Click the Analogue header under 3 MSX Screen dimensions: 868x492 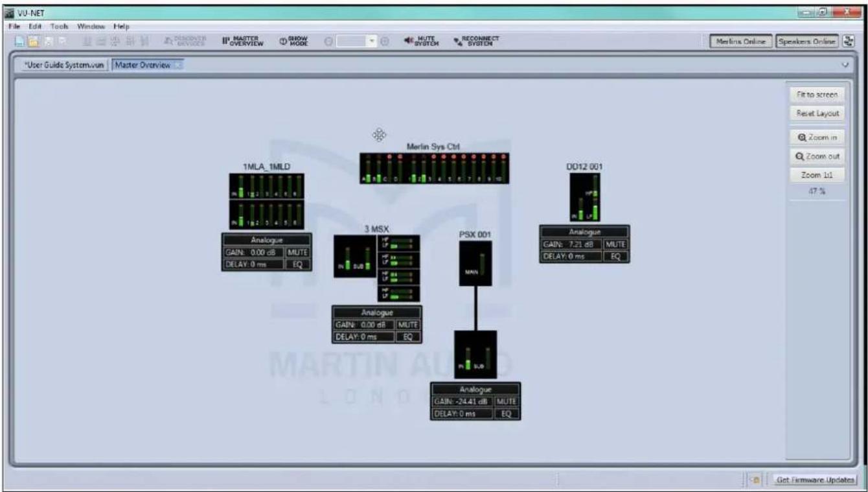pyautogui.click(x=376, y=312)
